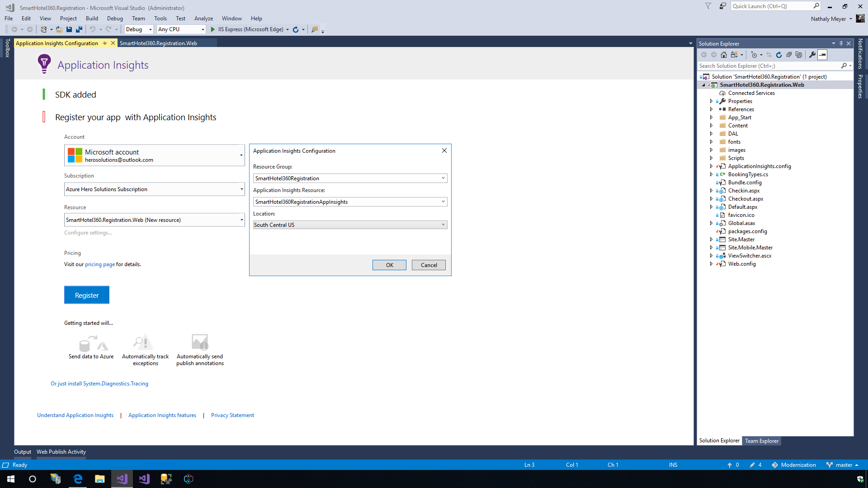
Task: Click the Open File toolbar icon
Action: point(59,29)
